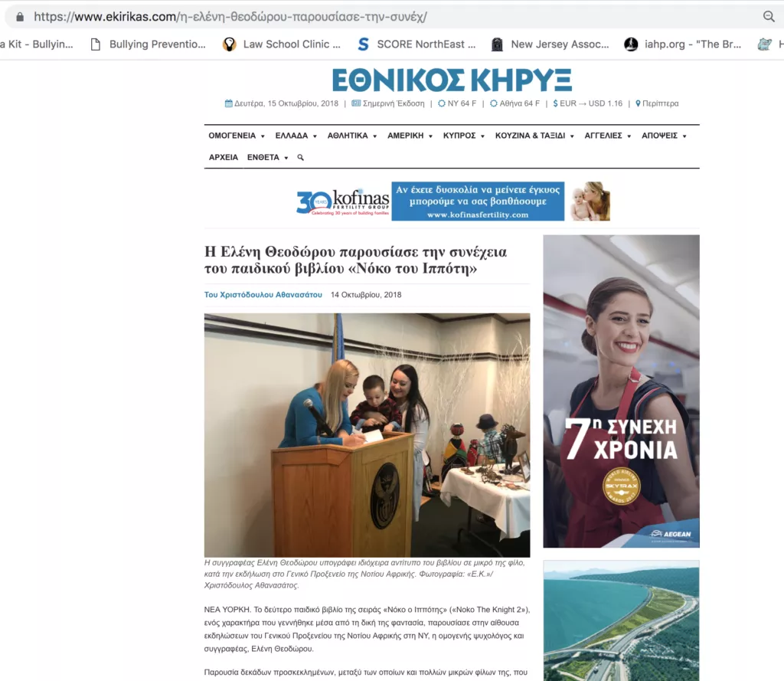Expand the ΟΜΟΓΕΝΕΙΑ dropdown menu

237,136
